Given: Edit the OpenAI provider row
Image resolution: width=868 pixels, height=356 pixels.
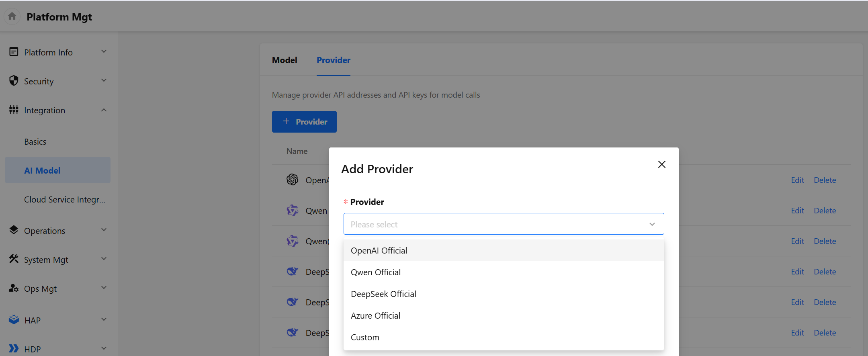Looking at the screenshot, I should click(797, 180).
